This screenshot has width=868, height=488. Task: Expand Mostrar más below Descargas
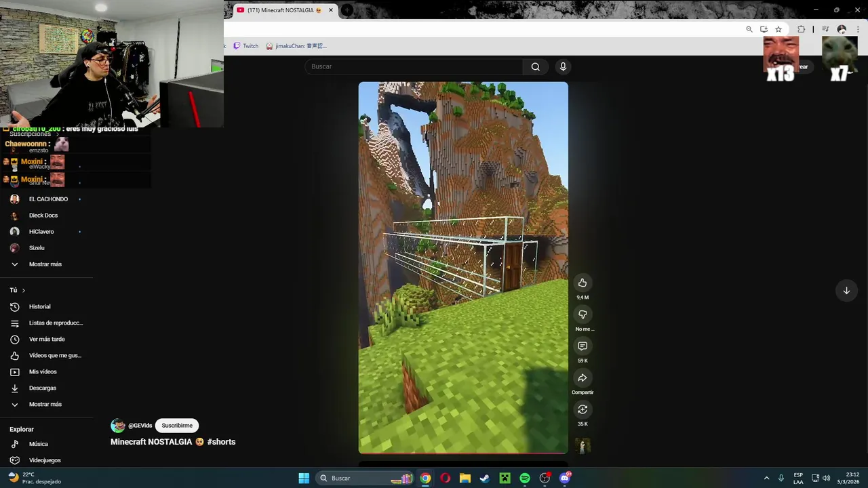click(46, 405)
